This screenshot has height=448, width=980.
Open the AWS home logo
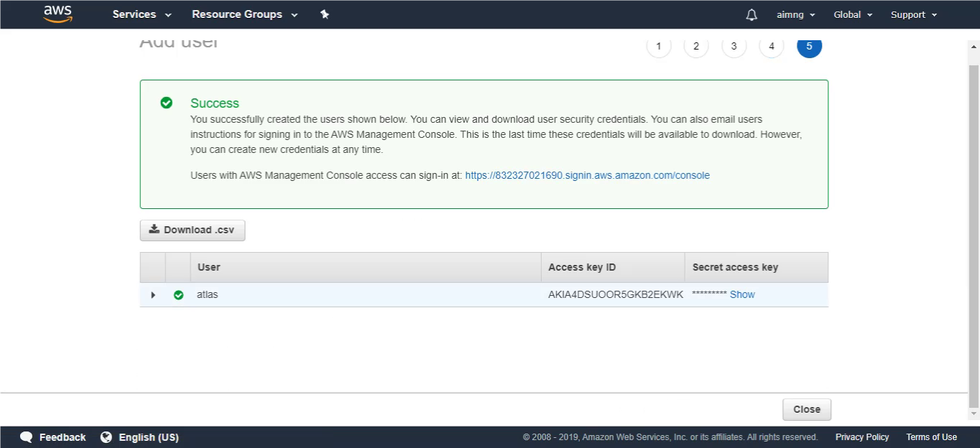(57, 14)
